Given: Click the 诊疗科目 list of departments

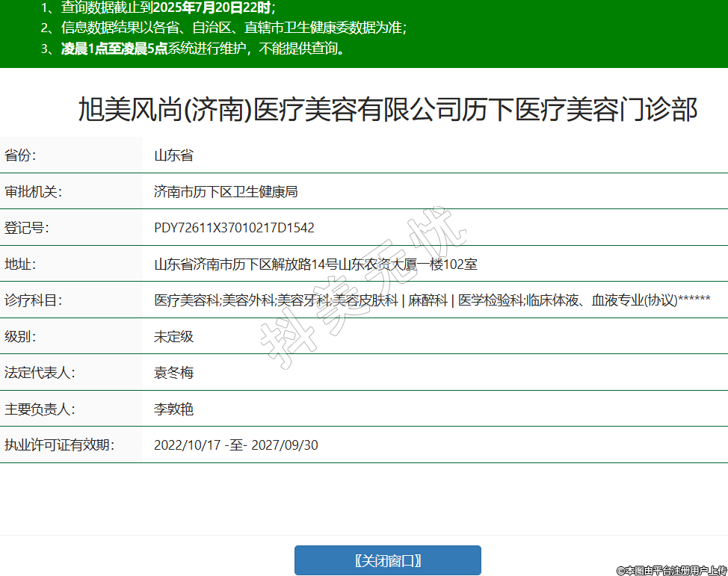Looking at the screenshot, I should 431,300.
